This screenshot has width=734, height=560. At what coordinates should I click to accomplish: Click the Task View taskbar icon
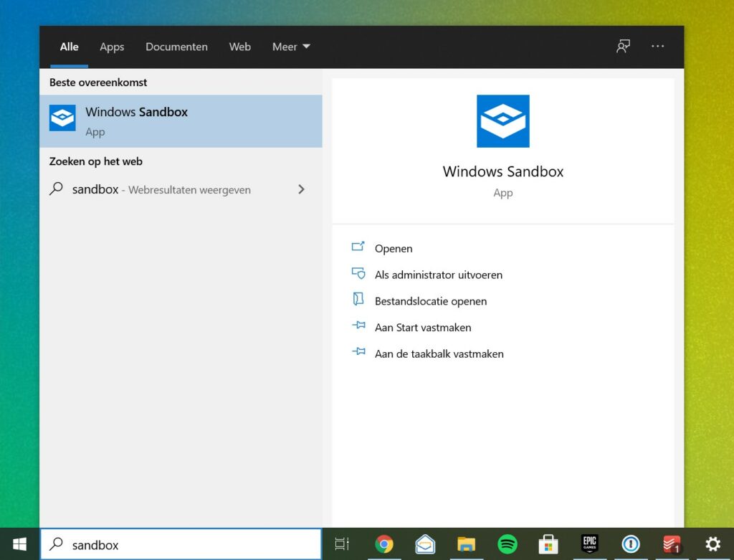pos(342,544)
